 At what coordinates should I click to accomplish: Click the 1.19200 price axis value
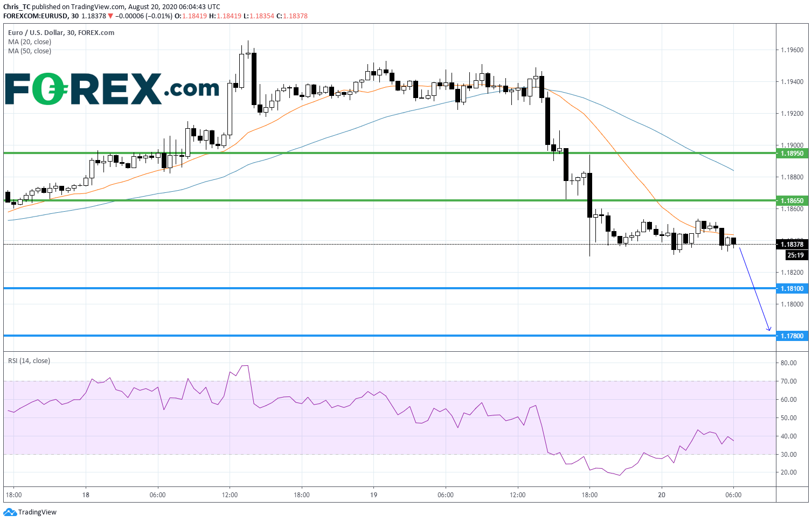[x=792, y=114]
